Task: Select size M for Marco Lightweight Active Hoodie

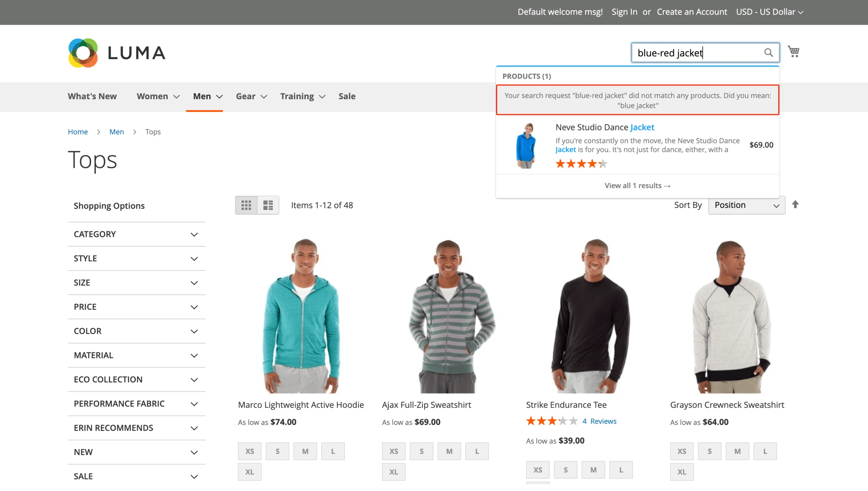Action: pyautogui.click(x=305, y=451)
